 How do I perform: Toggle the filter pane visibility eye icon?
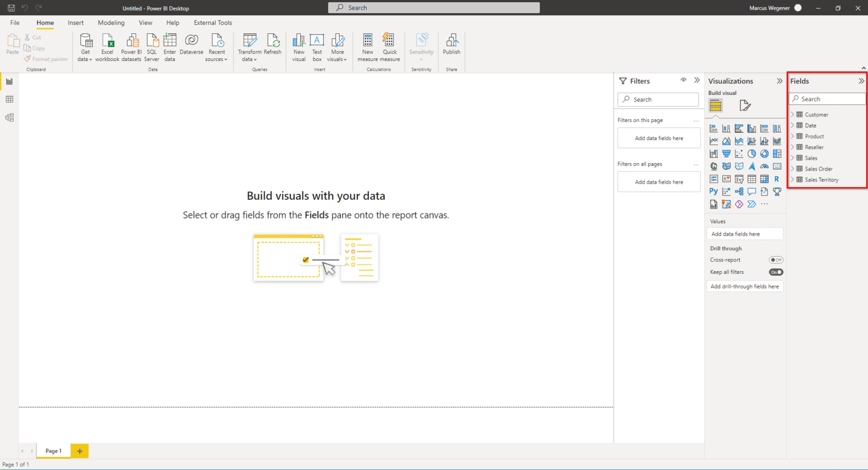[683, 80]
